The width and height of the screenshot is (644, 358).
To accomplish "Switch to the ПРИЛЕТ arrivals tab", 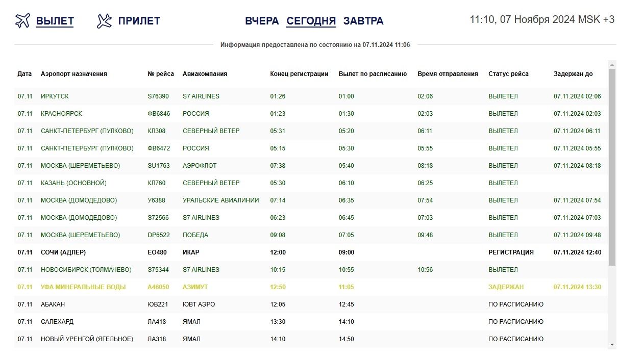I will (x=139, y=21).
